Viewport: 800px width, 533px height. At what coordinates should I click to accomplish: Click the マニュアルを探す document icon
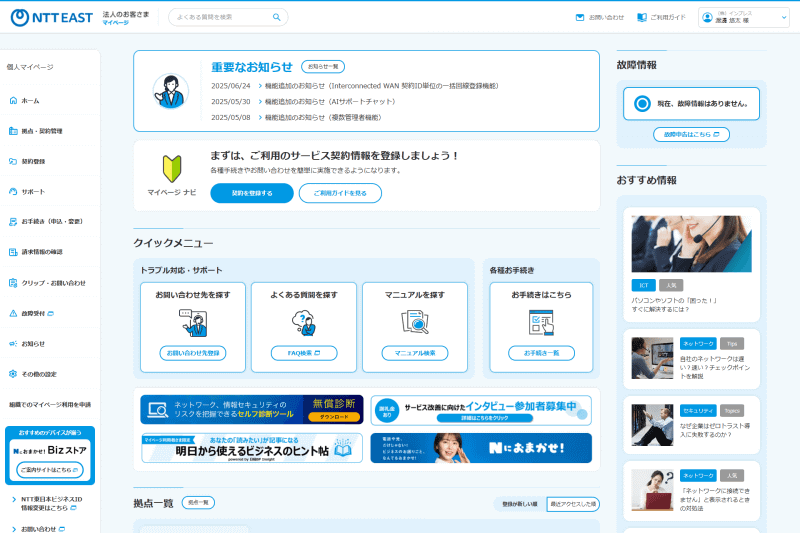(x=415, y=323)
